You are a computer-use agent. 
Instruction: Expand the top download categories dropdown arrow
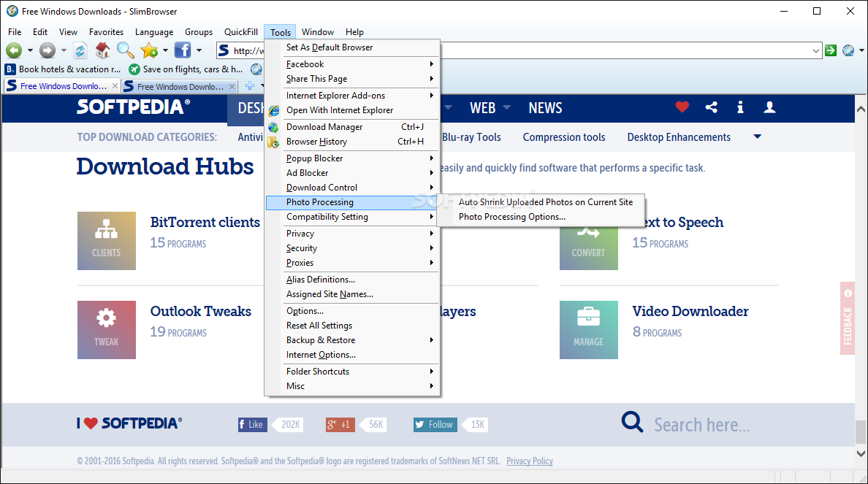[757, 137]
